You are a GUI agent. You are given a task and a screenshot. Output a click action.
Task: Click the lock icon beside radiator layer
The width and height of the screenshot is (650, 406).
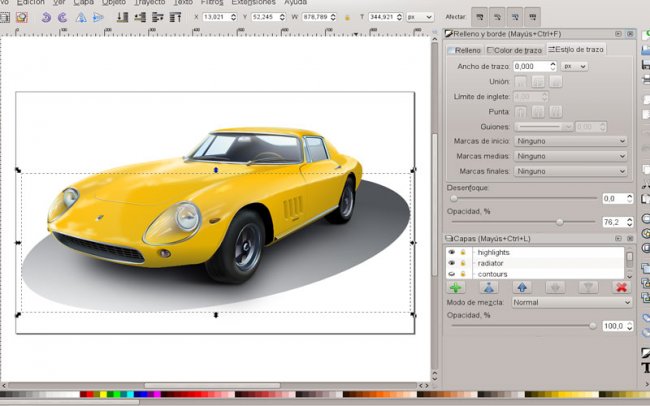tap(463, 263)
